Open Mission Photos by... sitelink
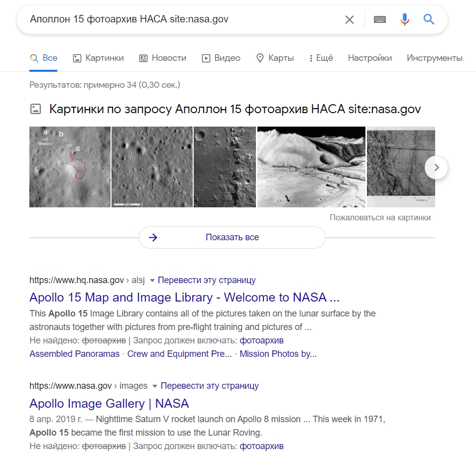 [278, 354]
